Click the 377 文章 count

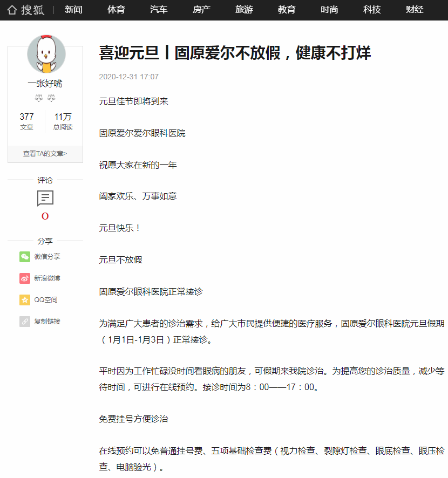point(26,121)
